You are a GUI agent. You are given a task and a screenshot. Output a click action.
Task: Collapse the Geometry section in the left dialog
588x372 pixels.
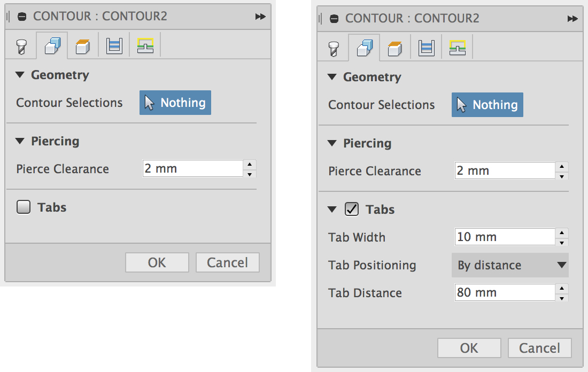[x=20, y=75]
